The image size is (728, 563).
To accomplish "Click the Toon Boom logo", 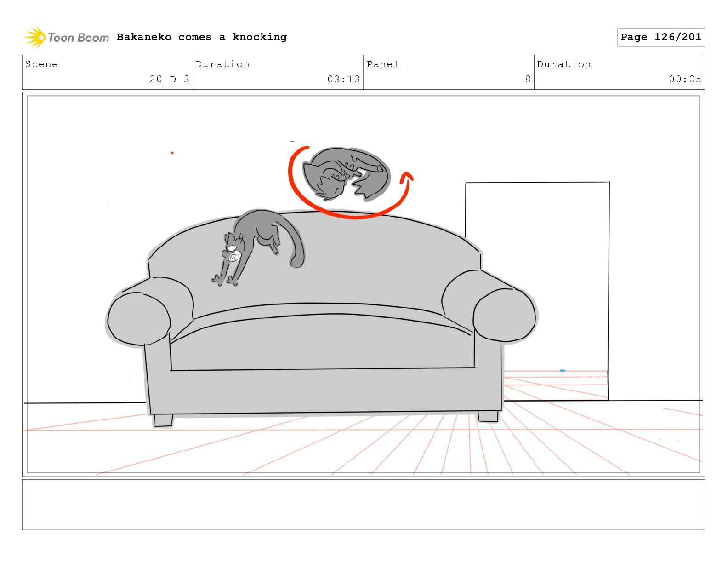I will click(67, 37).
